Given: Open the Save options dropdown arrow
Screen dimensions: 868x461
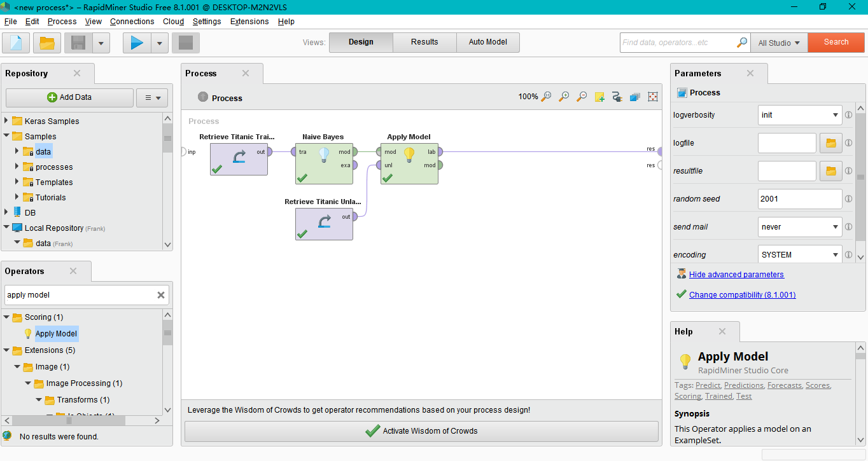Looking at the screenshot, I should (101, 43).
